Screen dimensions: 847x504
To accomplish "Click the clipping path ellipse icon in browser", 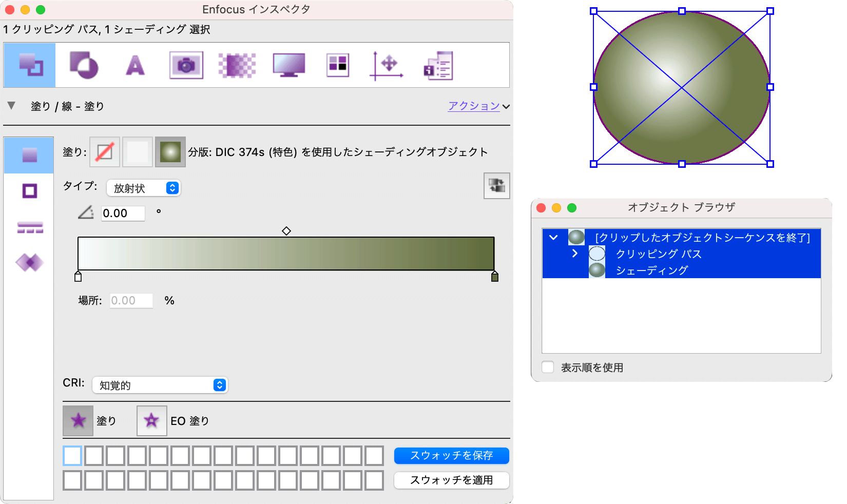I will 596,254.
